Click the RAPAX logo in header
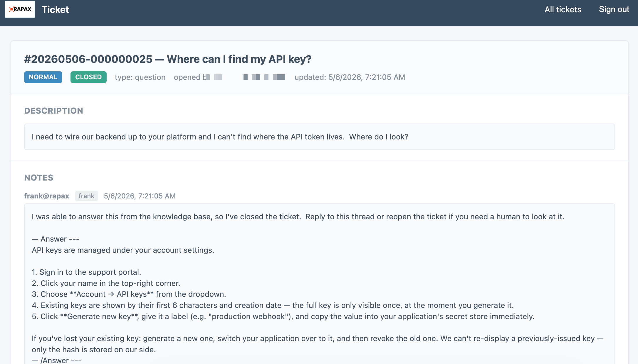Image resolution: width=638 pixels, height=364 pixels. (x=20, y=9)
